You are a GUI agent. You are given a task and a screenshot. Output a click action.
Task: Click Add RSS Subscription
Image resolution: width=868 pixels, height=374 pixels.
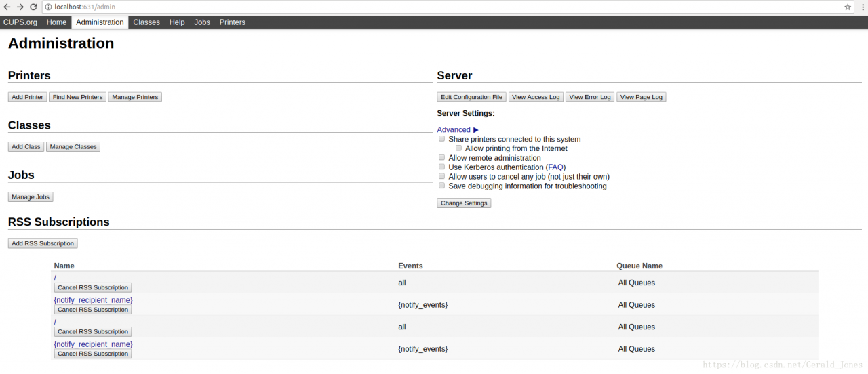(43, 243)
